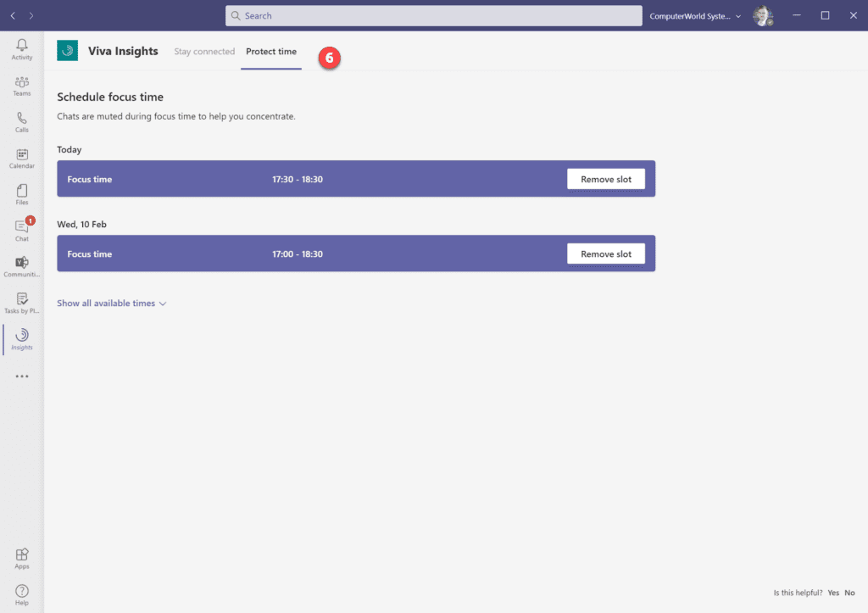Remove the 17:00 - 18:30 focus slot
This screenshot has height=613, width=868.
[x=605, y=254]
